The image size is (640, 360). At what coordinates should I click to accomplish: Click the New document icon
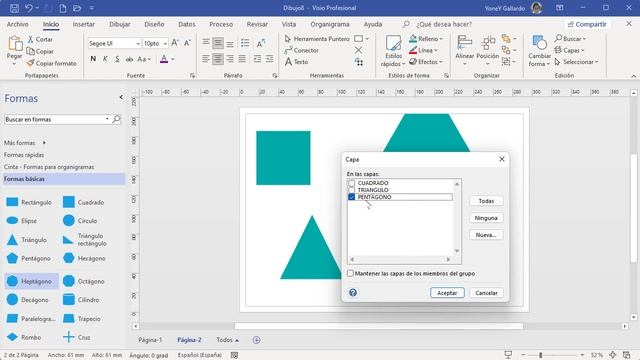pos(63,8)
